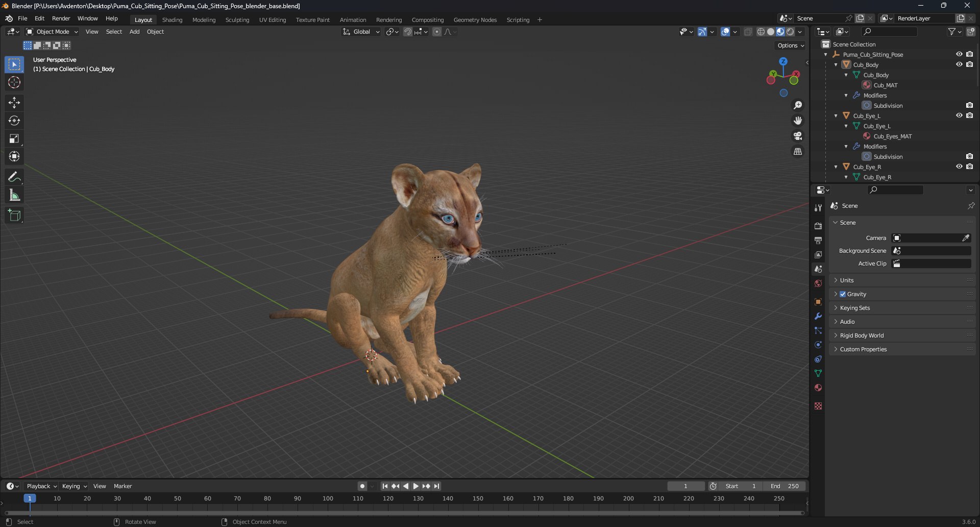This screenshot has height=527, width=980.
Task: Play the animation
Action: coord(415,486)
